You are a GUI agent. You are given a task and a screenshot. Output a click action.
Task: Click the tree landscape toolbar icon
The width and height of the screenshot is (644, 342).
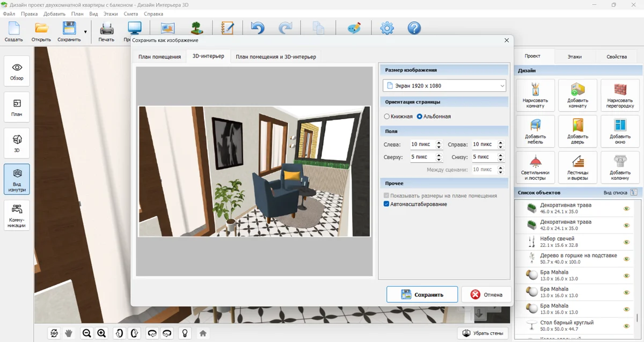click(x=197, y=28)
